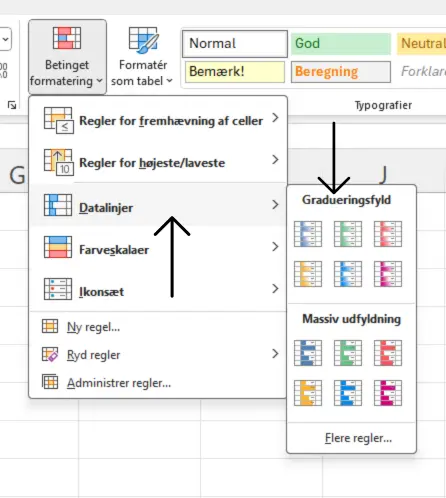
Task: Click the Ny regel grid icon
Action: click(50, 326)
